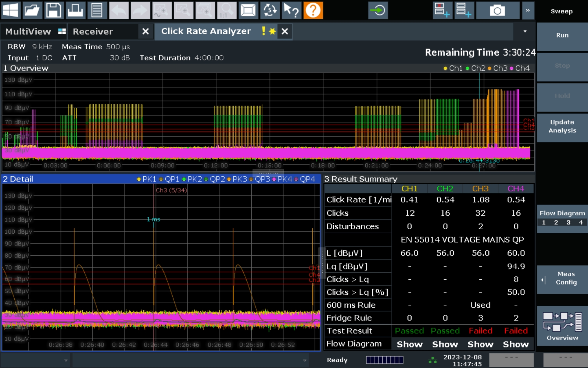
Task: Select the Ch3 (5/34) click marker
Action: [x=171, y=190]
